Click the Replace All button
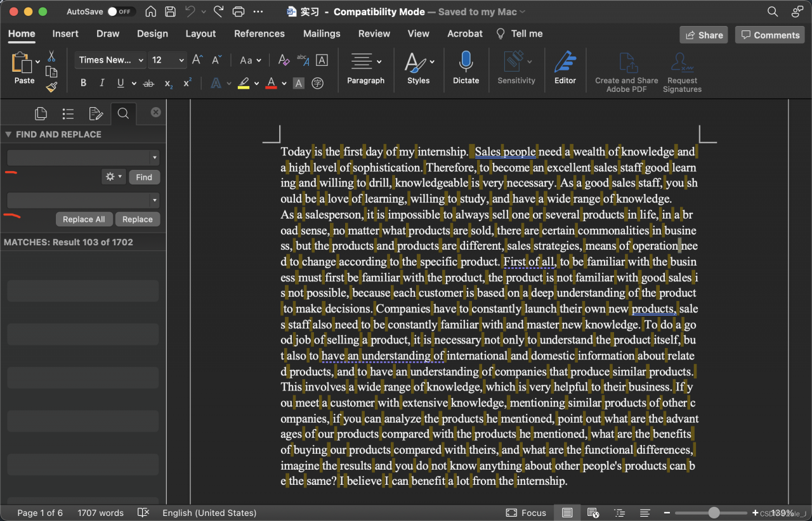 [84, 219]
